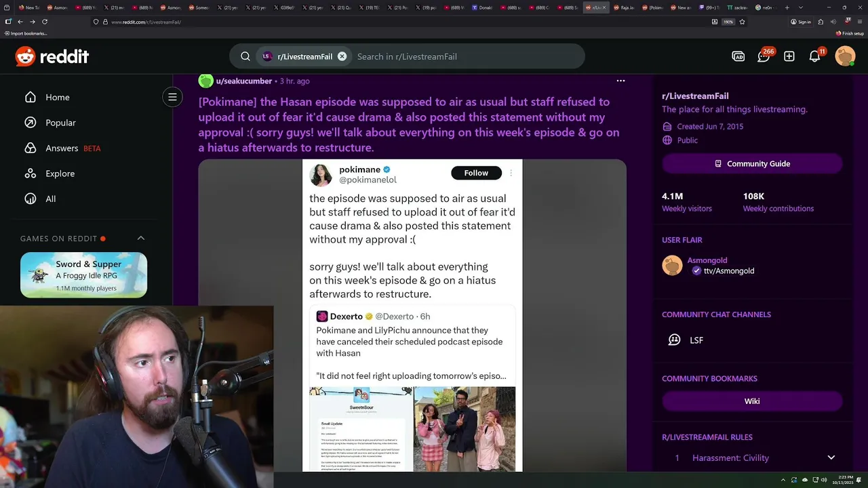Open Sword & Supper game card
This screenshot has width=868, height=488.
(x=83, y=275)
